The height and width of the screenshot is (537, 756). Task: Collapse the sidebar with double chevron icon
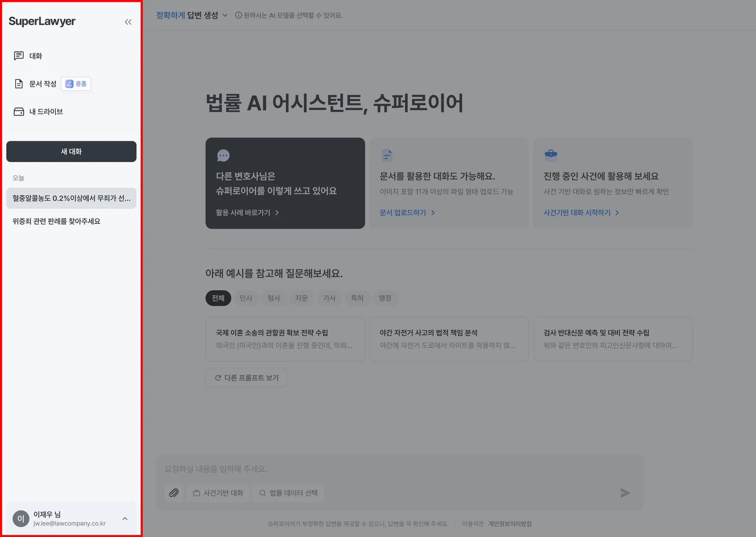pyautogui.click(x=128, y=22)
